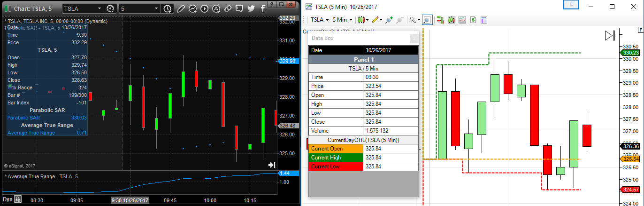Click the 'F' marker at the price axis top
Viewport: 644px width, 206px height.
tap(641, 30)
